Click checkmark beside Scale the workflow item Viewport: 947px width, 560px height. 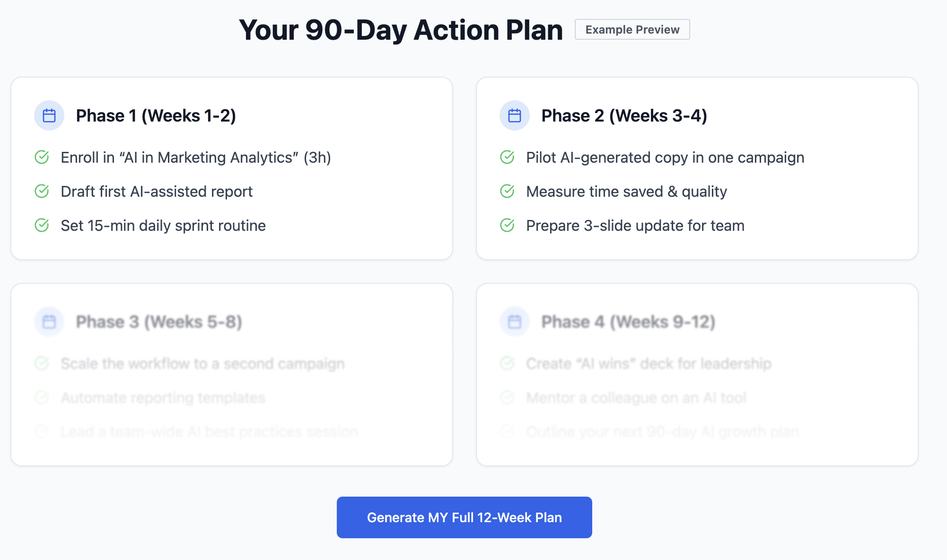point(42,363)
